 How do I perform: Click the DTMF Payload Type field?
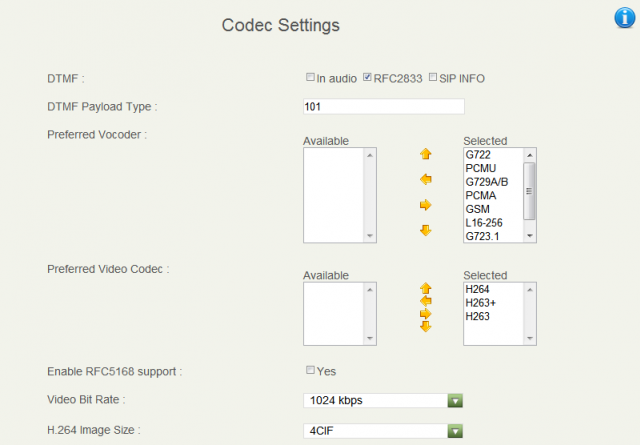(x=384, y=107)
